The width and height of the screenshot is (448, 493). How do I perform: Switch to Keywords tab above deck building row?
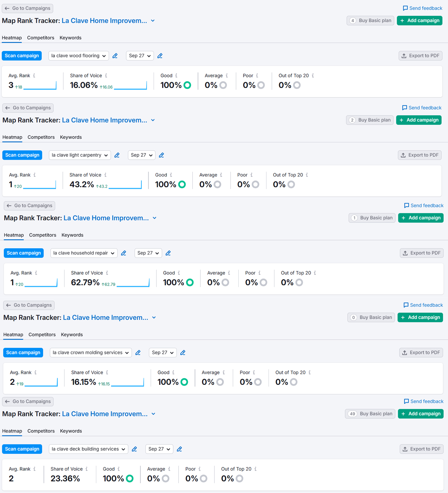point(71,431)
